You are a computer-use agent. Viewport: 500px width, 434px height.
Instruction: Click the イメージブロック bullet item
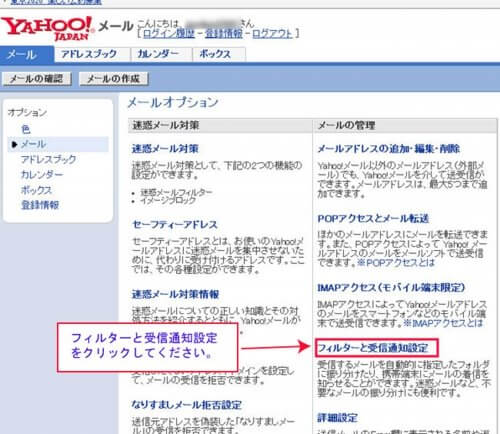click(x=168, y=200)
